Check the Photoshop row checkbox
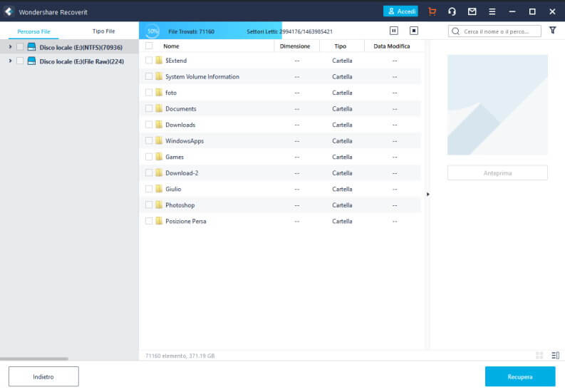565x392 pixels. pyautogui.click(x=149, y=205)
